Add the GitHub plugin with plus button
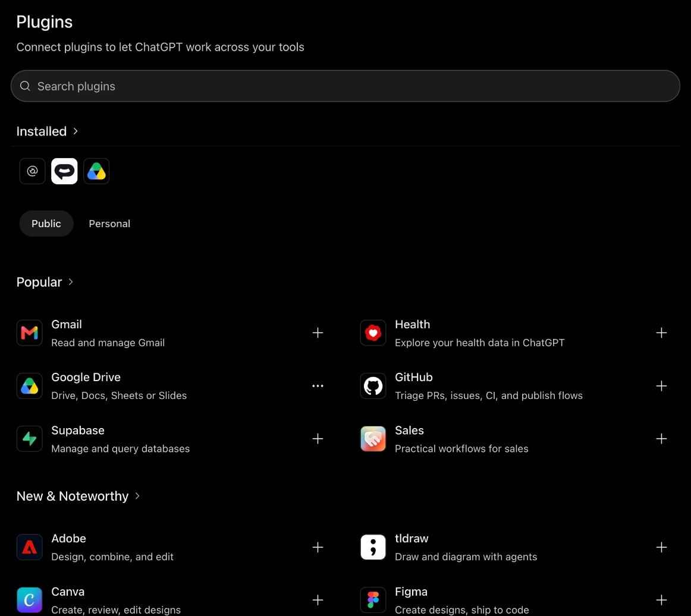Viewport: 691px width, 616px height. click(661, 386)
